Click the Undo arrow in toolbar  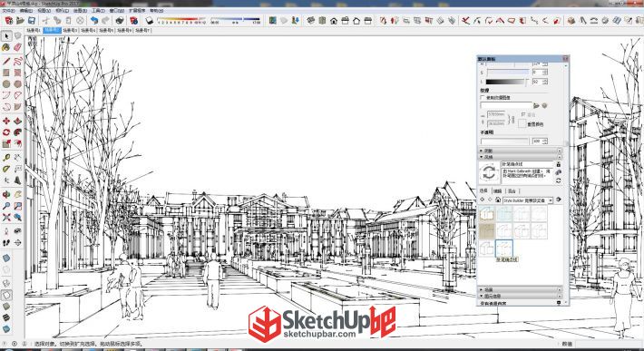click(94, 21)
